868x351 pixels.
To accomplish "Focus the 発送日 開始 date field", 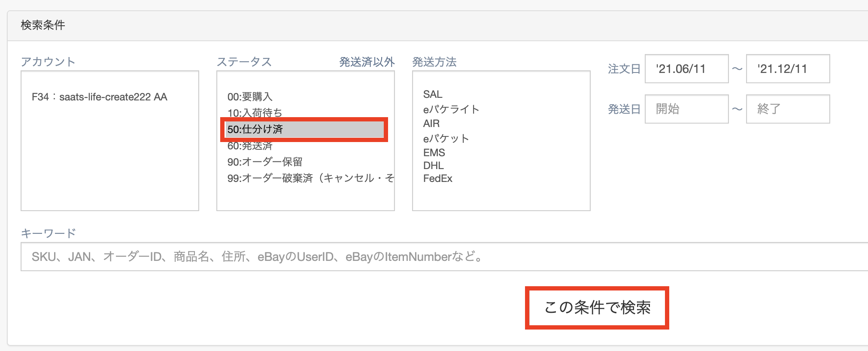I will pos(686,109).
